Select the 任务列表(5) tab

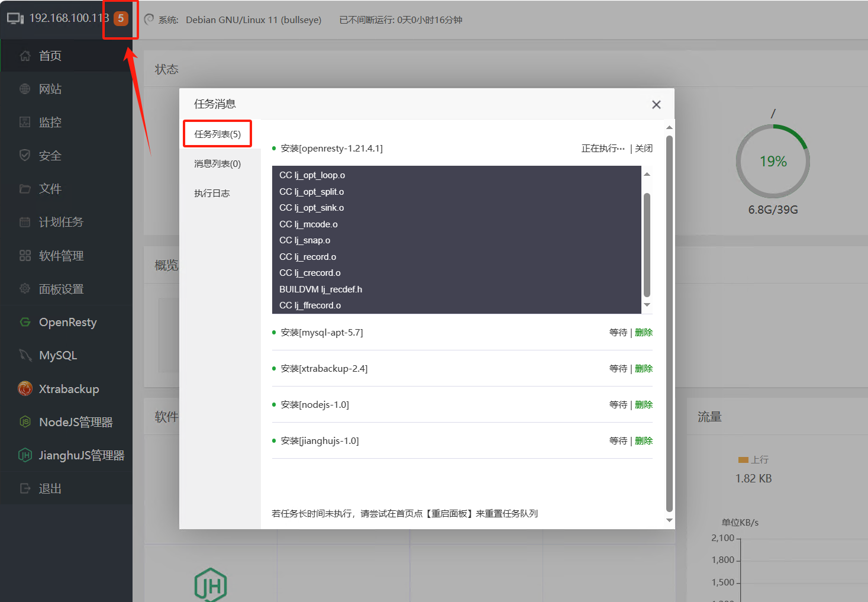(x=217, y=134)
